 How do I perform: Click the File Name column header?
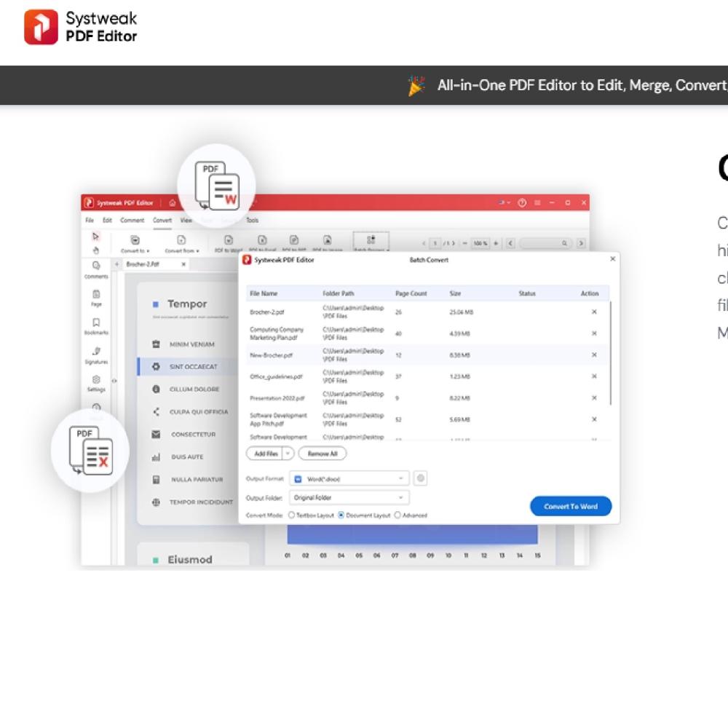point(264,293)
